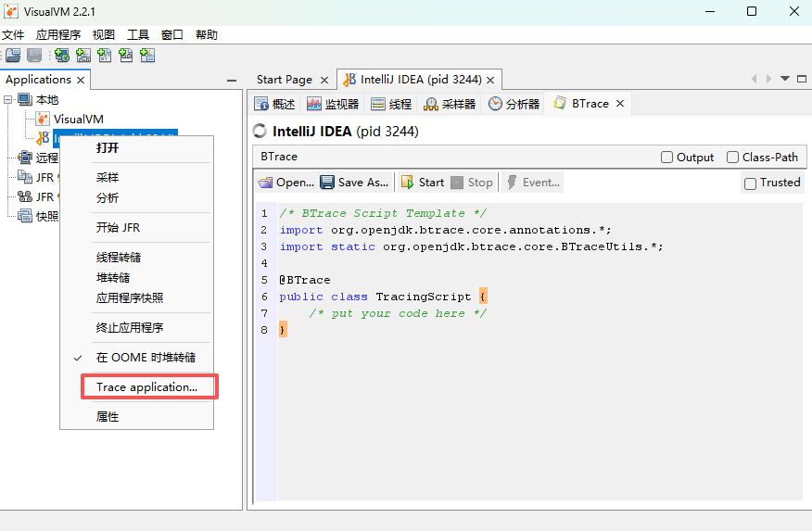Enable the Trusted checkbox

(751, 183)
